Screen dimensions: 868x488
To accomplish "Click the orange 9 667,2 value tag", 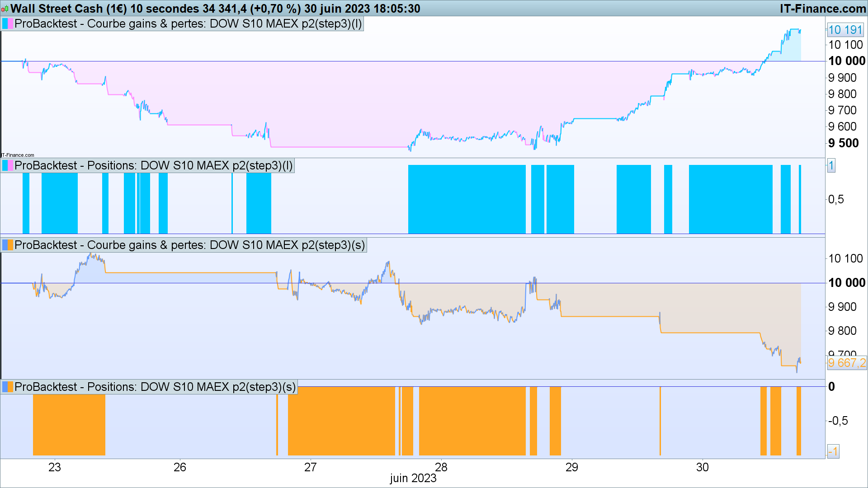I will click(847, 363).
